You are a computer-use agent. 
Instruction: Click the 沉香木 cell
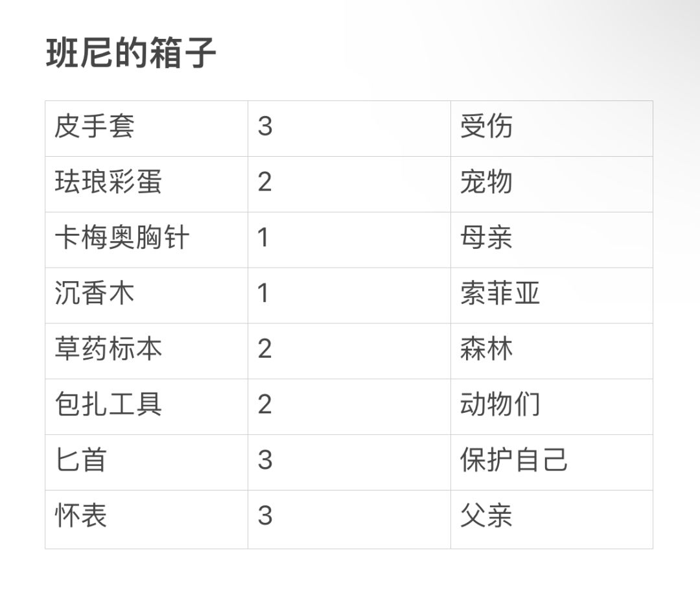pos(95,294)
